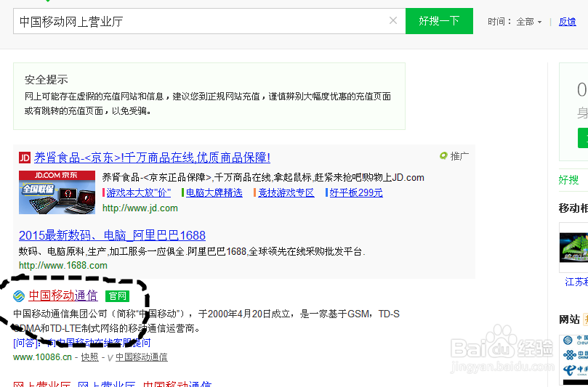Click the green 官网 badge

117,296
